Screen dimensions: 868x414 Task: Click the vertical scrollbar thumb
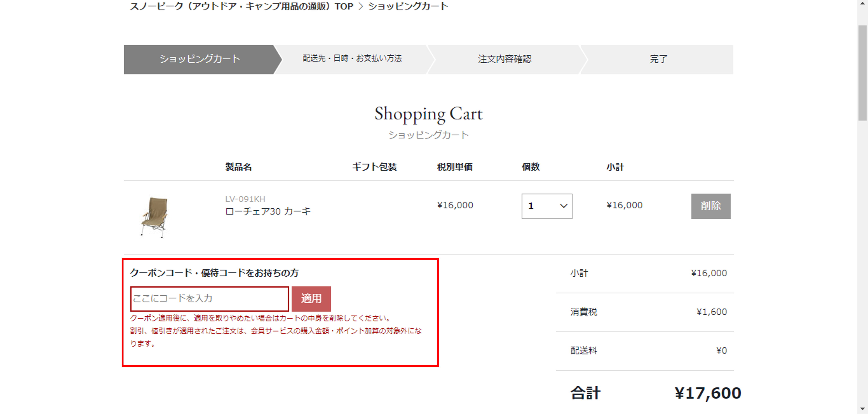[x=862, y=72]
